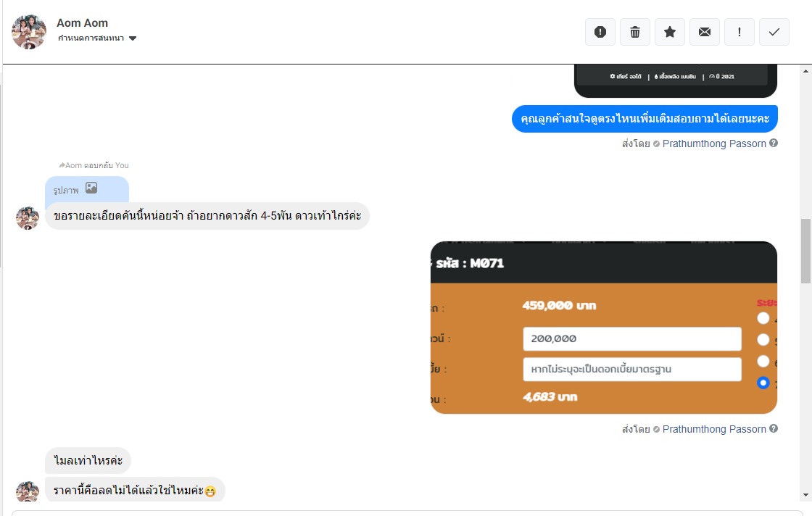The width and height of the screenshot is (812, 516).
Task: Open the M071 loan calculator image
Action: [x=603, y=328]
